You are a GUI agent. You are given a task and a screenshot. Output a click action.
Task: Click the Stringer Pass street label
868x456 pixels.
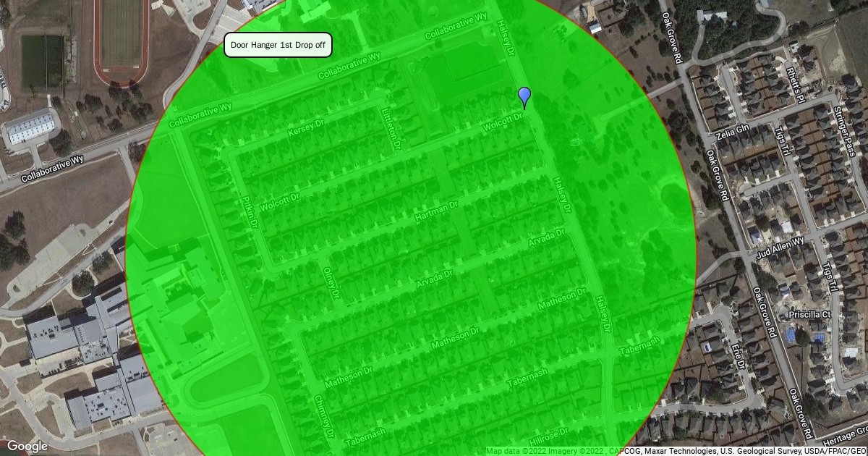[x=844, y=130]
